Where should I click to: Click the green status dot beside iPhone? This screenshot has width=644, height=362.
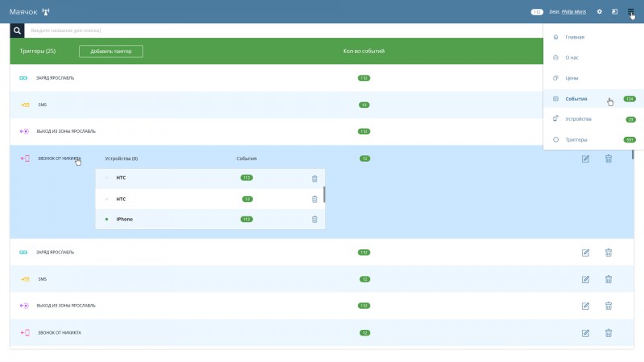[107, 219]
